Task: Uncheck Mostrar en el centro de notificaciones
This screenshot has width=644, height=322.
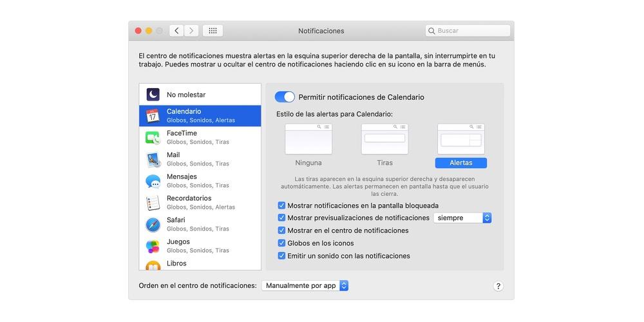Action: (281, 231)
